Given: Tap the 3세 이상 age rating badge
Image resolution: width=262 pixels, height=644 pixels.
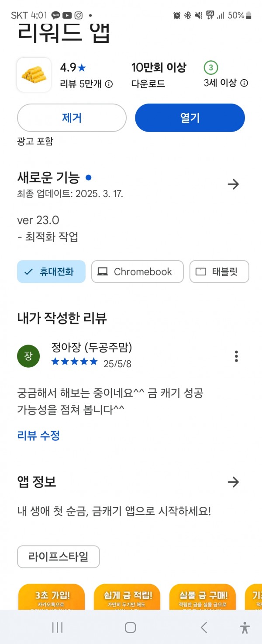Looking at the screenshot, I should [x=211, y=68].
